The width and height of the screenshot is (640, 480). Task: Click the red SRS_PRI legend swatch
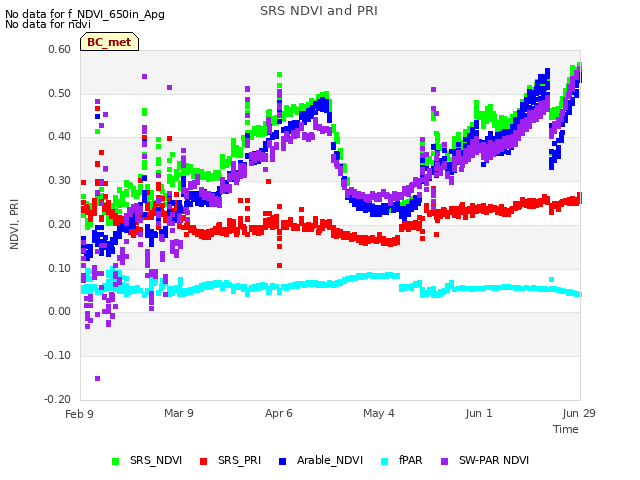coord(203,461)
